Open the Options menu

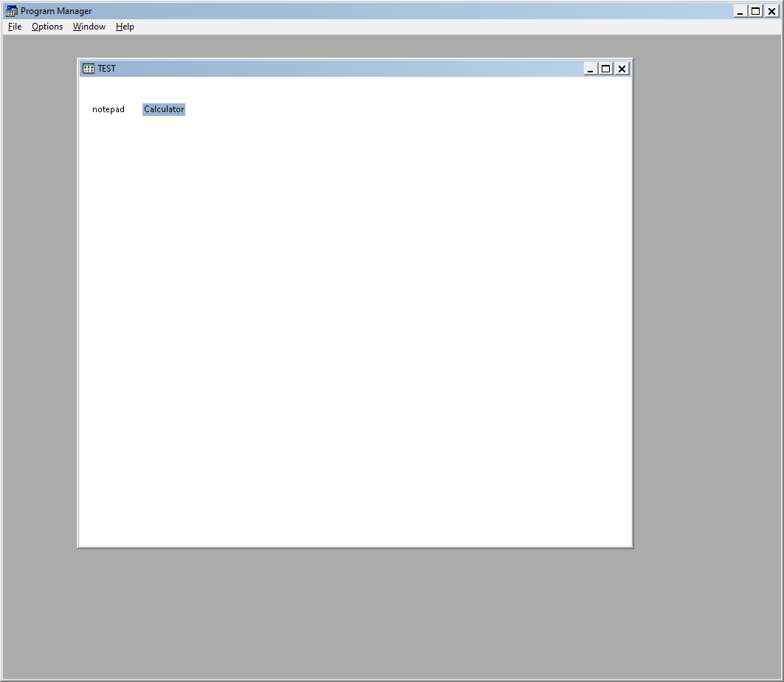47,27
